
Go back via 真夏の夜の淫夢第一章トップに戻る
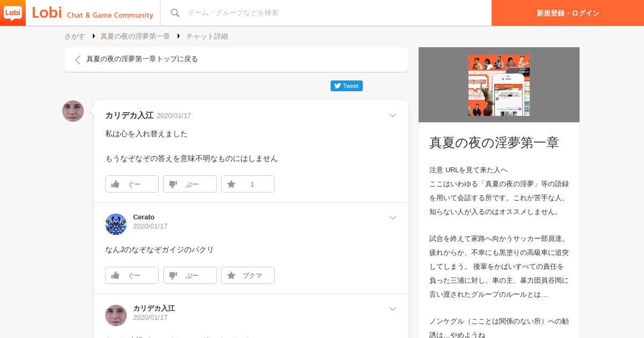pos(236,60)
